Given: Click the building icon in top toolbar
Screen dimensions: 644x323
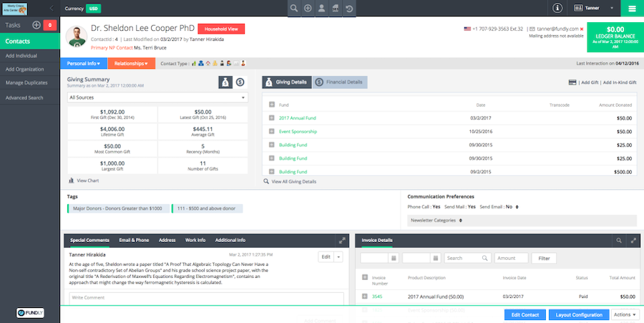Looking at the screenshot, I should 336,8.
